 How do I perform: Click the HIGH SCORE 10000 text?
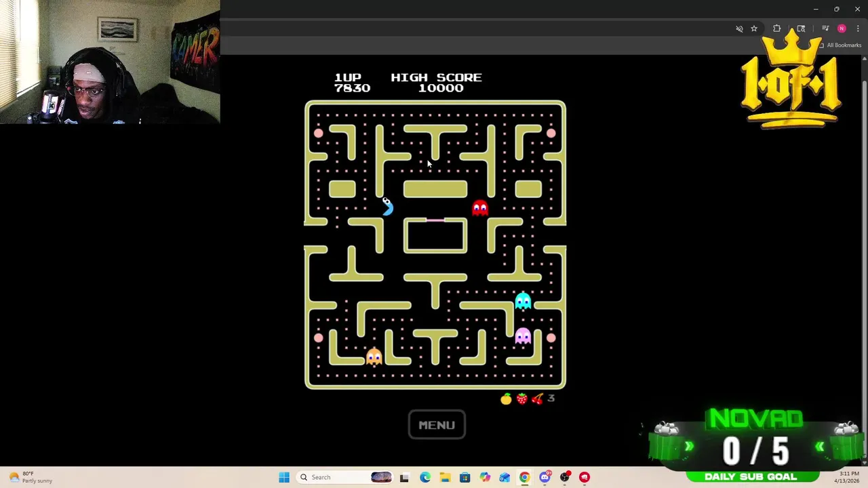(437, 83)
